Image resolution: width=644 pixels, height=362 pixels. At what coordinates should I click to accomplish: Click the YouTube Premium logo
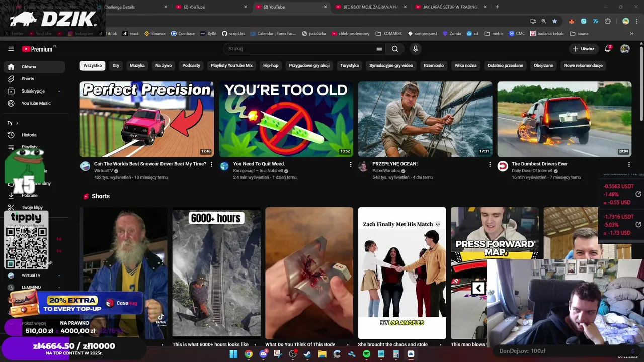pyautogui.click(x=37, y=49)
